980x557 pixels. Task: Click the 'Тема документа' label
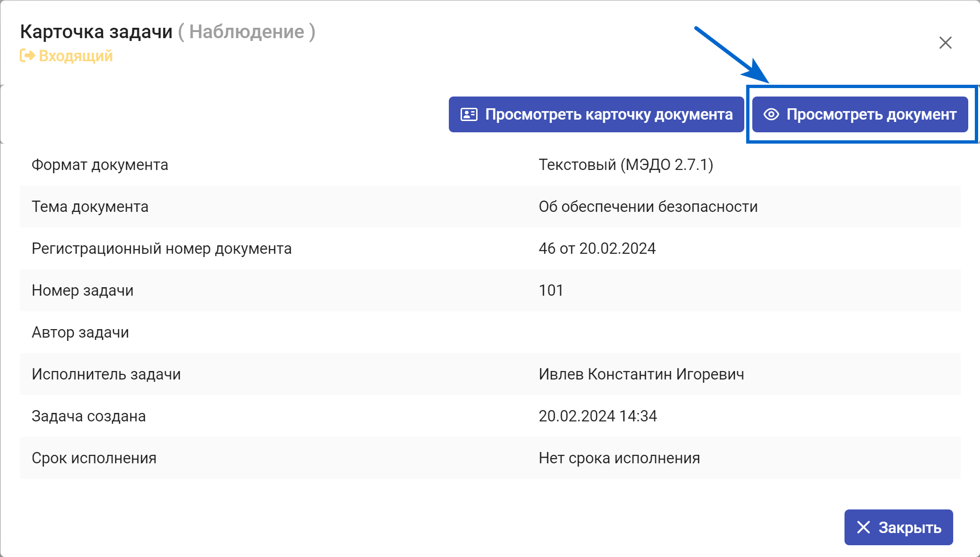90,207
